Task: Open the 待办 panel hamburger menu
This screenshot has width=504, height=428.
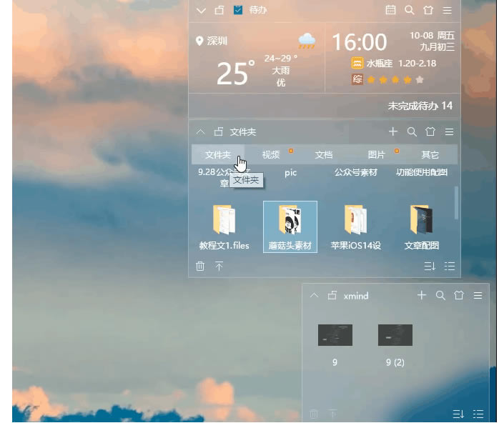Action: click(x=447, y=11)
